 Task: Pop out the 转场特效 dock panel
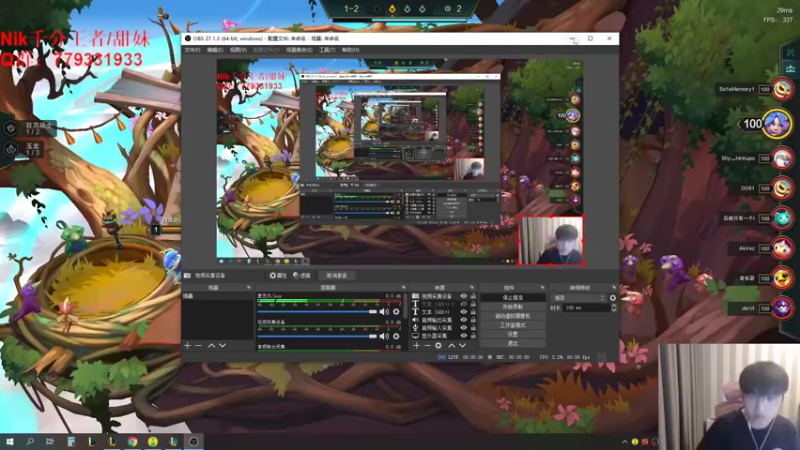click(x=614, y=288)
